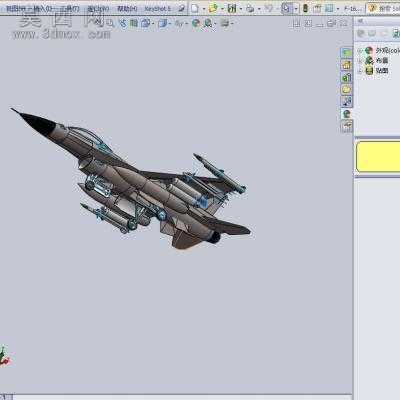The width and height of the screenshot is (400, 400).
Task: Click the Display Style icon
Action: click(x=163, y=23)
